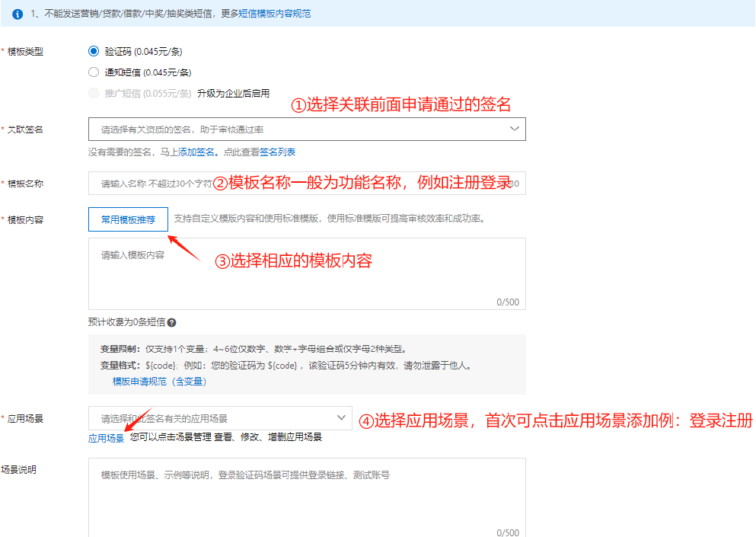The width and height of the screenshot is (756, 537).
Task: Click the 升级为企业后启用 text
Action: [x=233, y=94]
